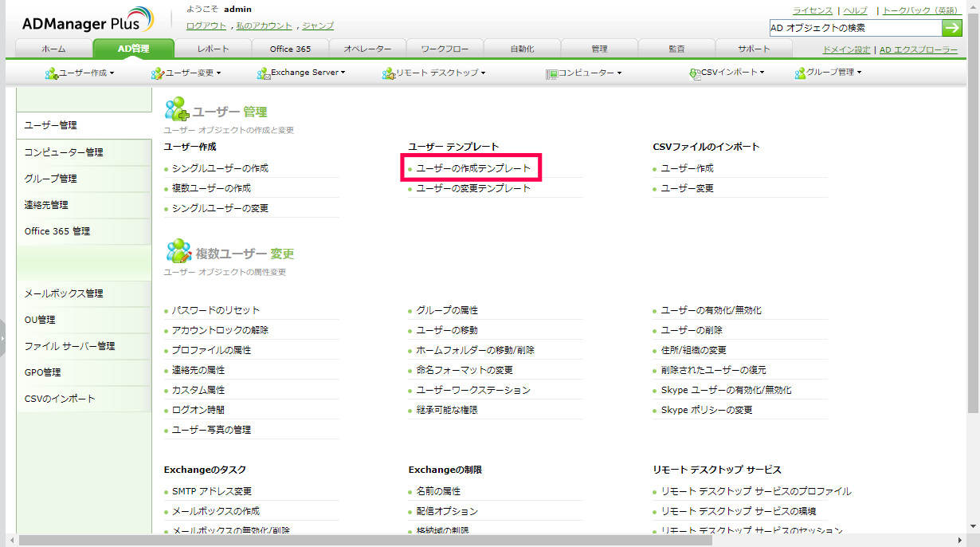980x547 pixels.
Task: Click Skype ポリシーの変更 link
Action: [x=707, y=410]
